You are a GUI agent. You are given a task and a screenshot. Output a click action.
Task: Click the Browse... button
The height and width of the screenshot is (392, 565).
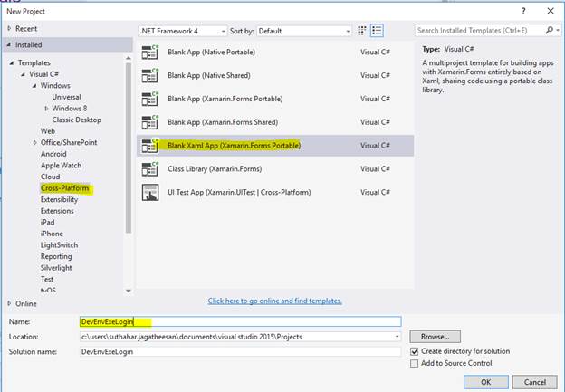click(435, 337)
